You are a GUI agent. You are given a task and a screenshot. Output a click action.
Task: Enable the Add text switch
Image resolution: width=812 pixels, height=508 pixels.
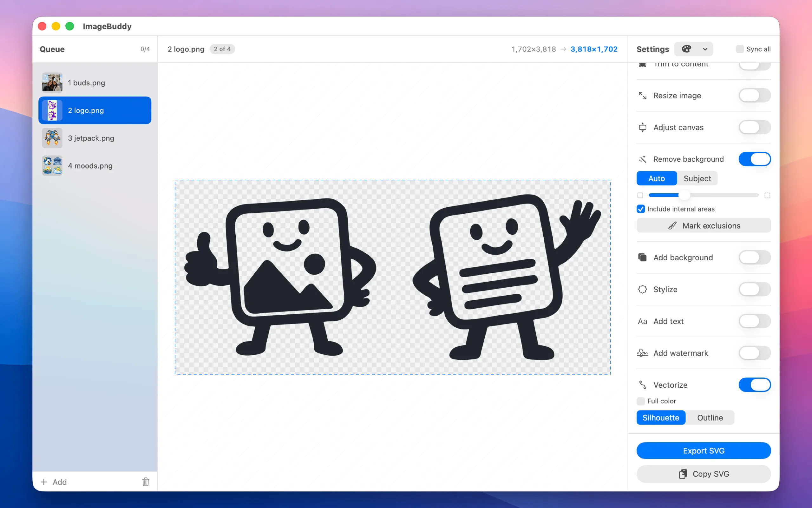point(754,321)
